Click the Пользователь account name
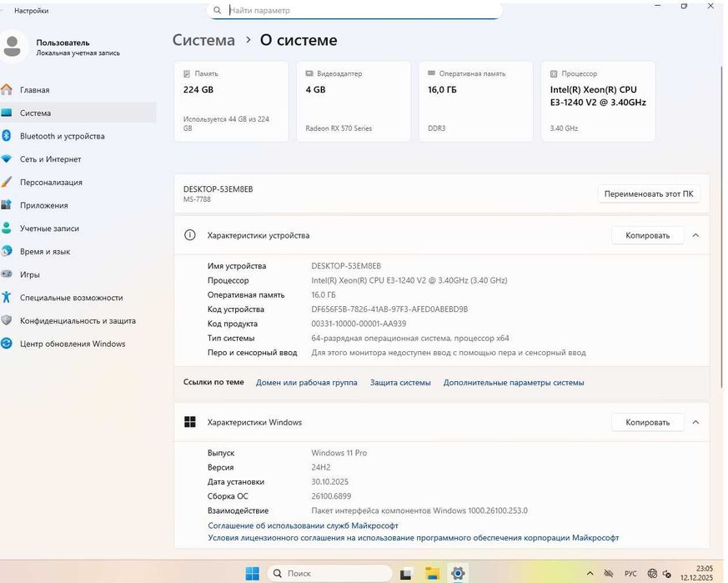This screenshot has width=728, height=583. [63, 43]
